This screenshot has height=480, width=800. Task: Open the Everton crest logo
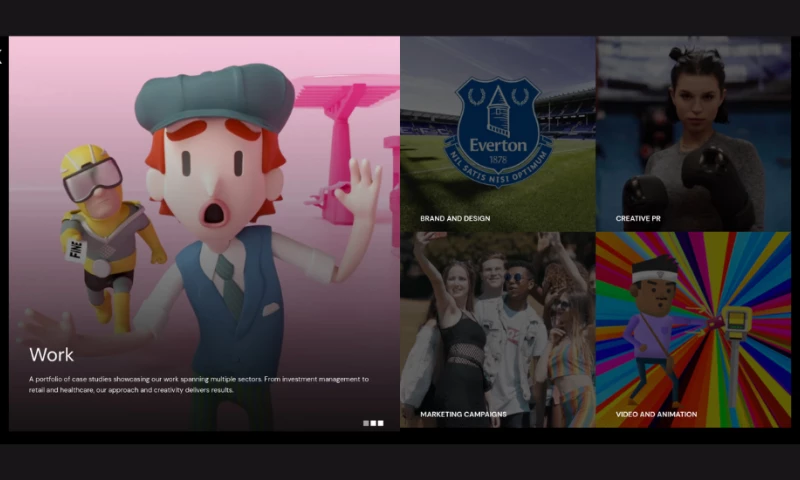click(x=497, y=132)
